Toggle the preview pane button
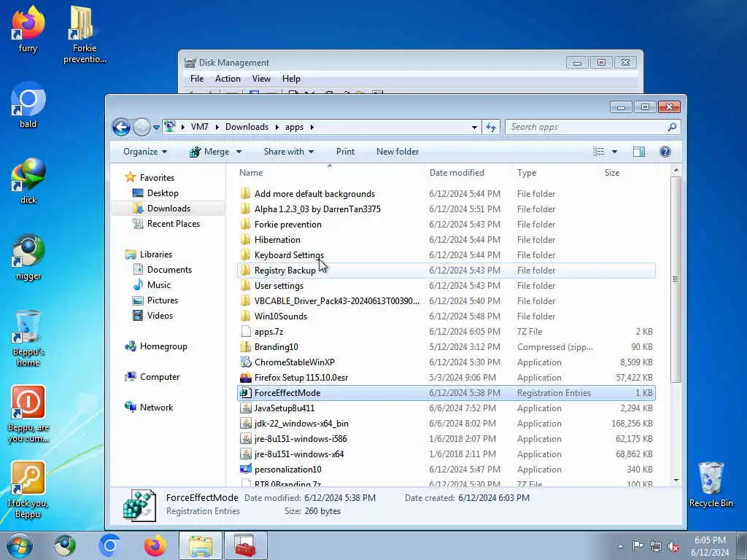 coord(639,152)
